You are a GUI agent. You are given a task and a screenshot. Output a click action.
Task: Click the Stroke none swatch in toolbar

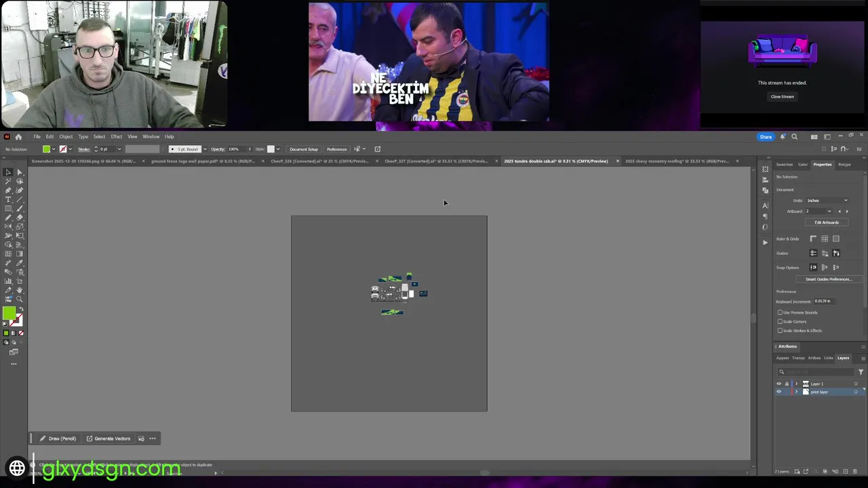point(20,333)
